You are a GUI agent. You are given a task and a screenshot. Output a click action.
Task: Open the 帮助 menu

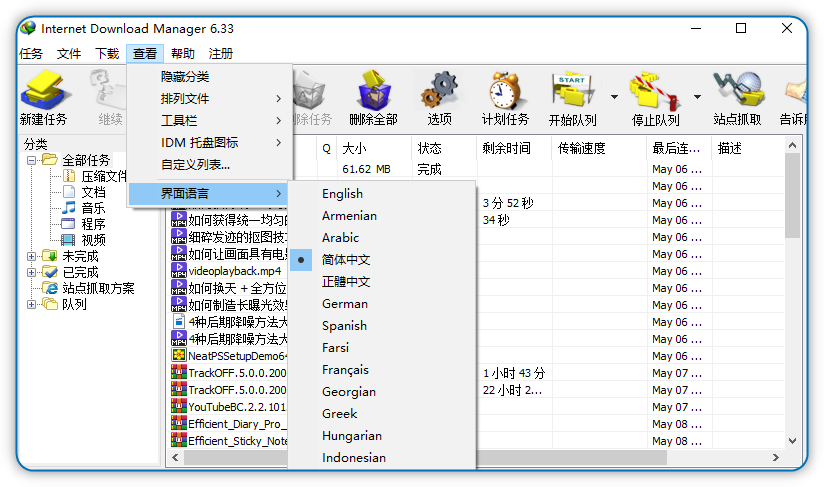[183, 54]
